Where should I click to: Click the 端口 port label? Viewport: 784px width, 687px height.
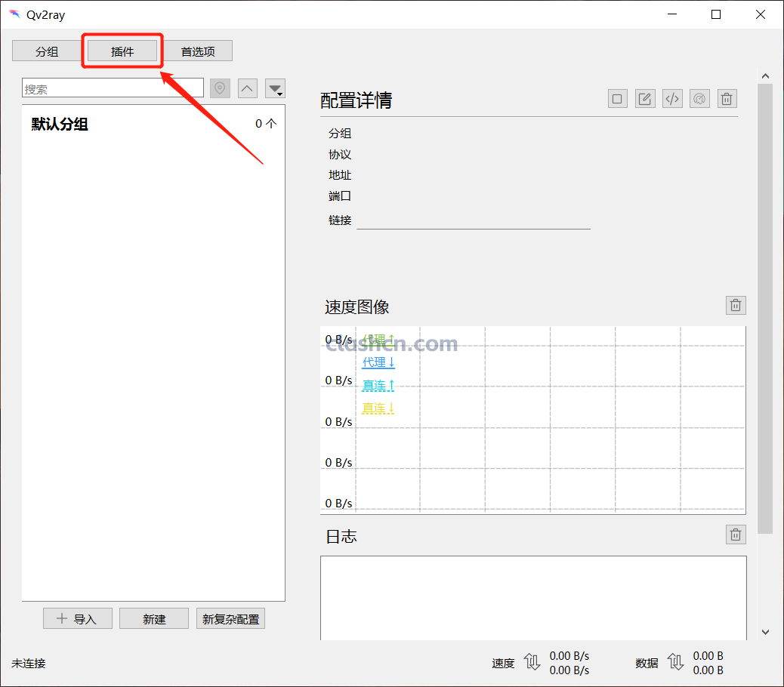(340, 196)
